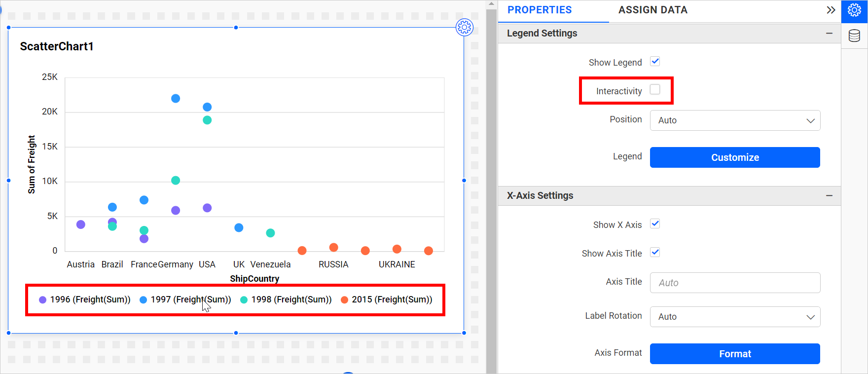The height and width of the screenshot is (374, 868).
Task: Click the 1996 (Freight(Sum)) legend marker
Action: click(43, 299)
